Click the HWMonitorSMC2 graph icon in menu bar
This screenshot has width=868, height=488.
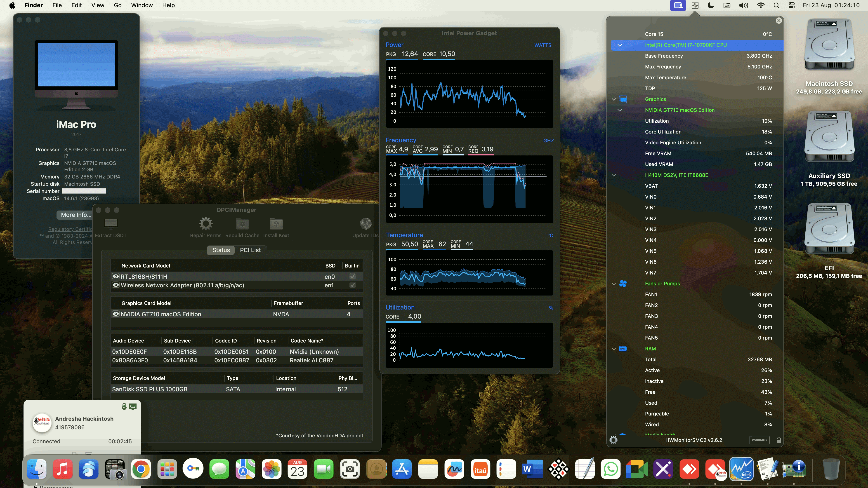[695, 5]
